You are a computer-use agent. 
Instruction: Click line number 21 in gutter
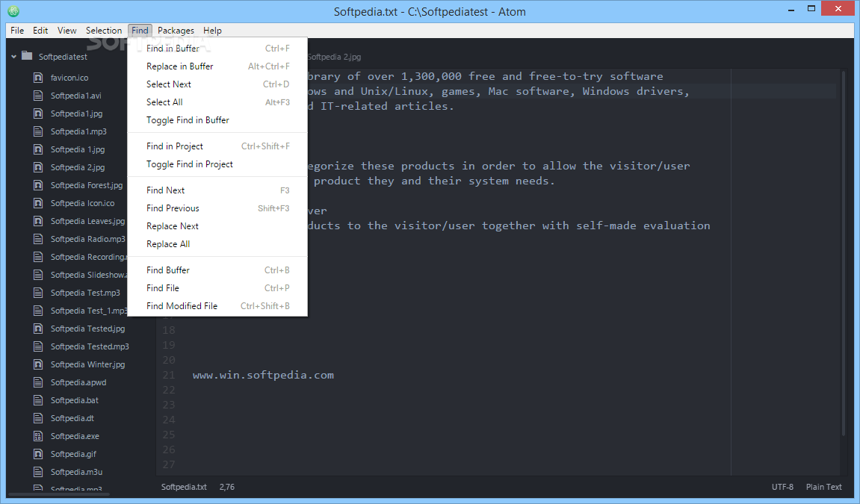click(168, 376)
